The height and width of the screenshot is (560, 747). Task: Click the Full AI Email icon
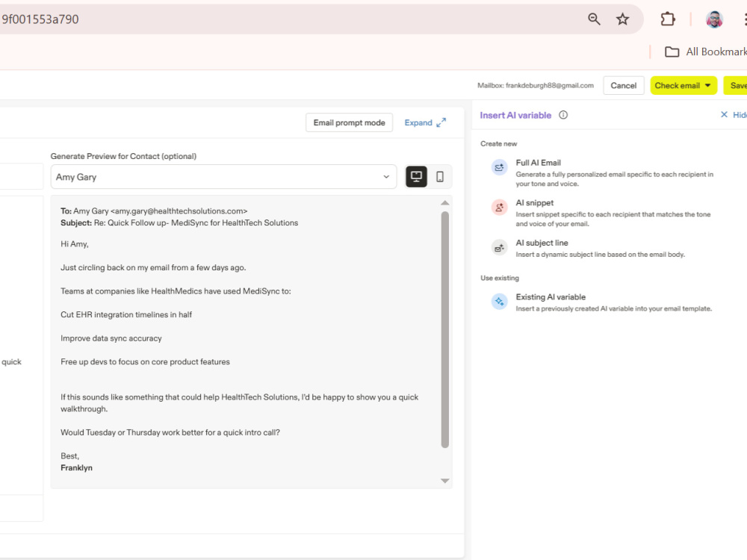tap(499, 167)
